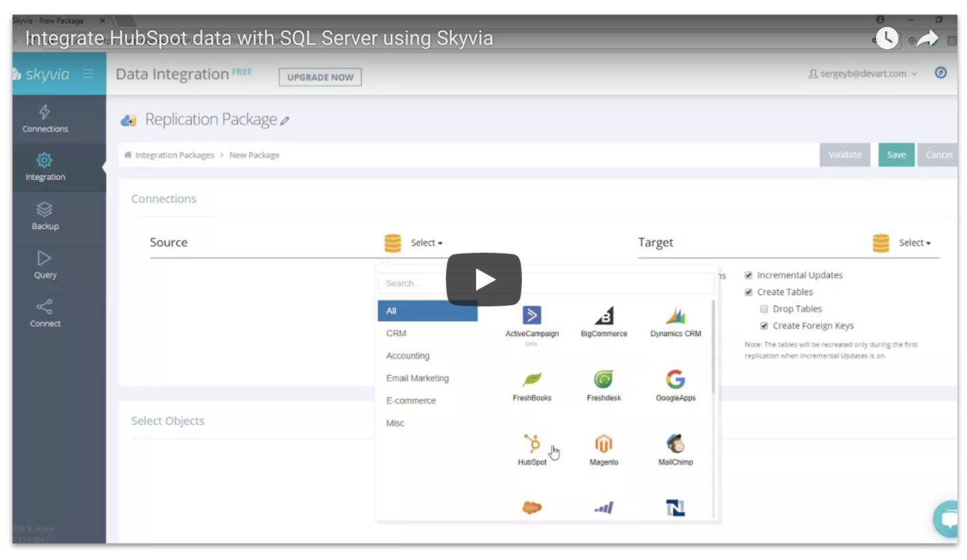Select the FreshBooks connector

[x=532, y=386]
